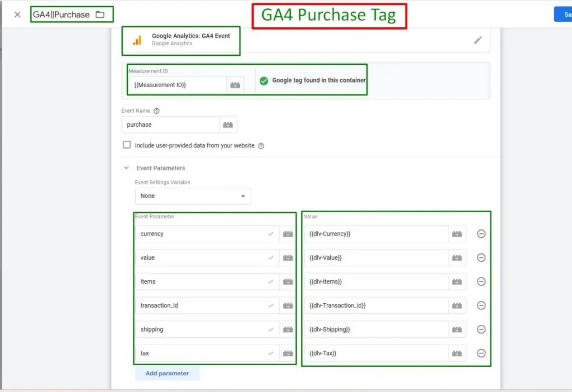The image size is (572, 392).
Task: Click the {{dlv-Tax}} value field
Action: pyautogui.click(x=376, y=353)
